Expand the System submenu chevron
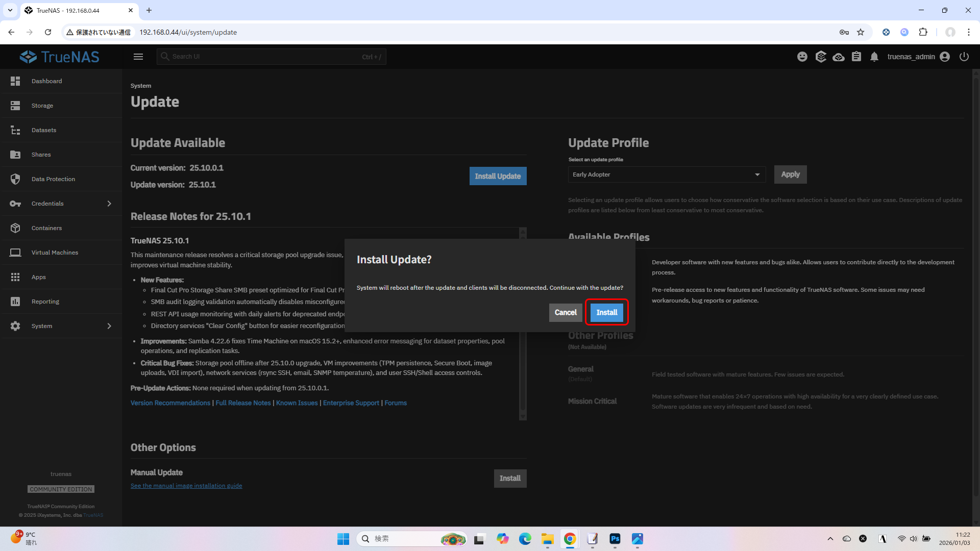 coord(109,326)
